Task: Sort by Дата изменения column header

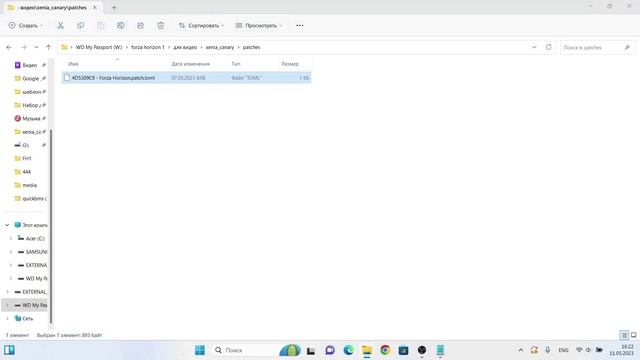Action: point(190,64)
